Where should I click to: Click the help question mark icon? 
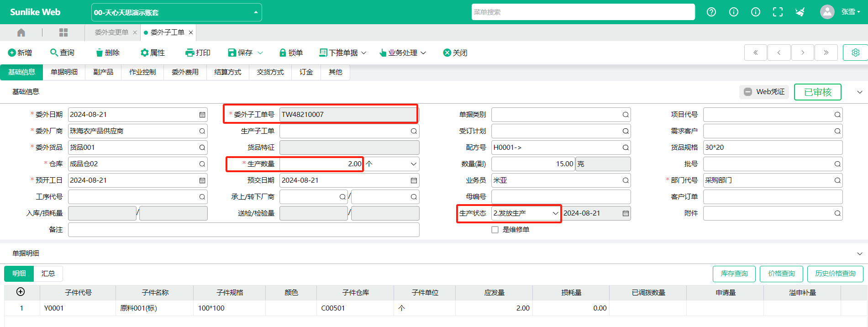pos(711,12)
